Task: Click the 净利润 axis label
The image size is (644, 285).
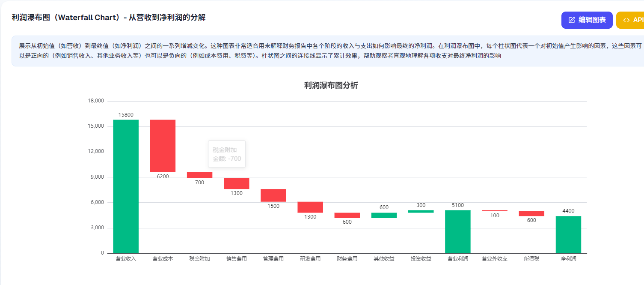Action: pos(568,259)
